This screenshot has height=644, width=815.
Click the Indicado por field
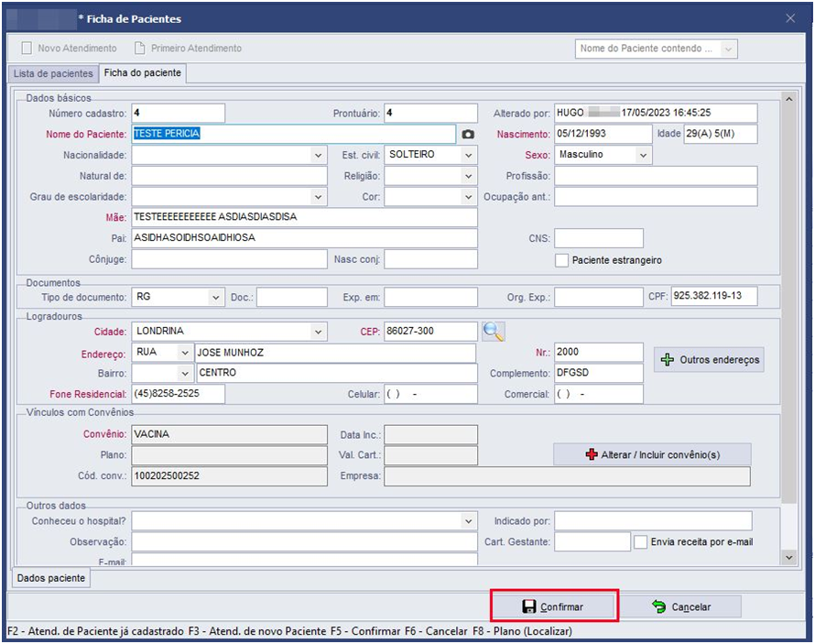653,521
